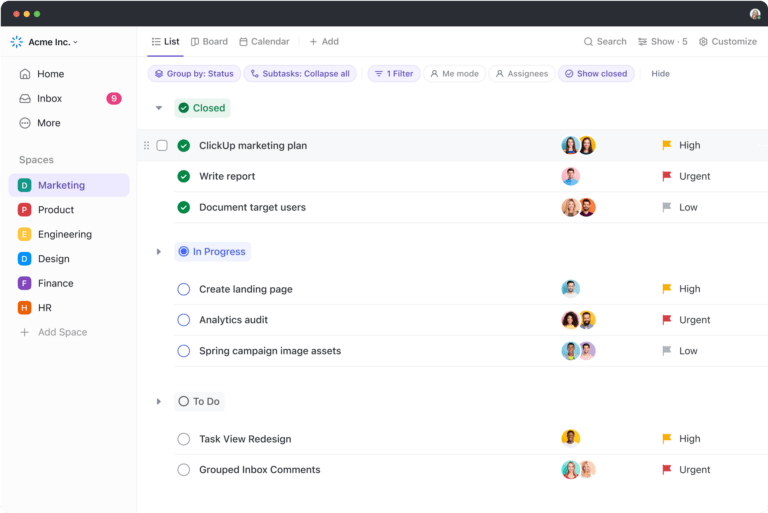Check the box beside ClickUp marketing plan

coord(162,146)
